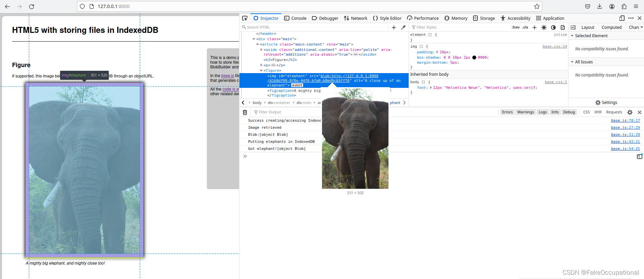The height and width of the screenshot is (279, 644).
Task: Click the event badge on img element
Action: [297, 86]
